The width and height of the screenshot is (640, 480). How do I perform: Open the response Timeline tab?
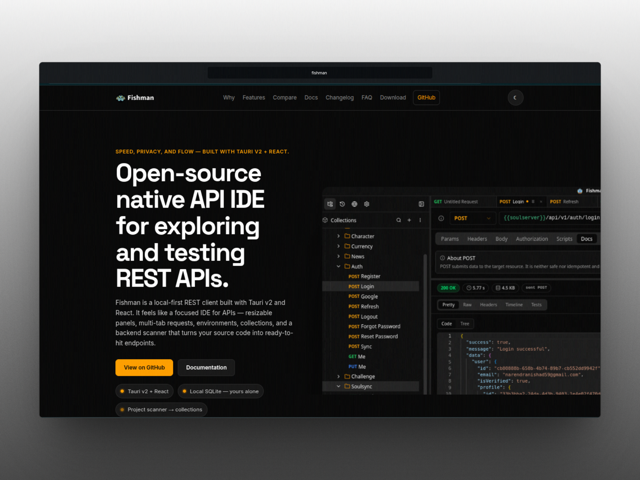pyautogui.click(x=514, y=305)
